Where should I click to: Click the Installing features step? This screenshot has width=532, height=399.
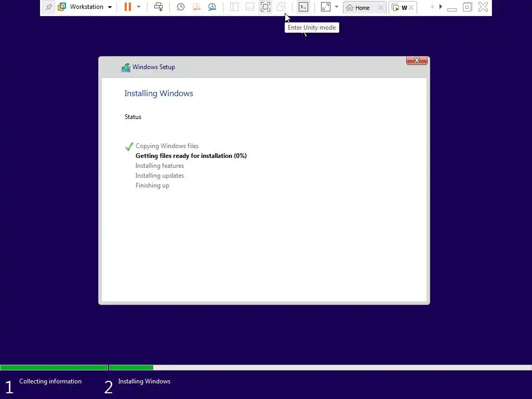(x=159, y=166)
